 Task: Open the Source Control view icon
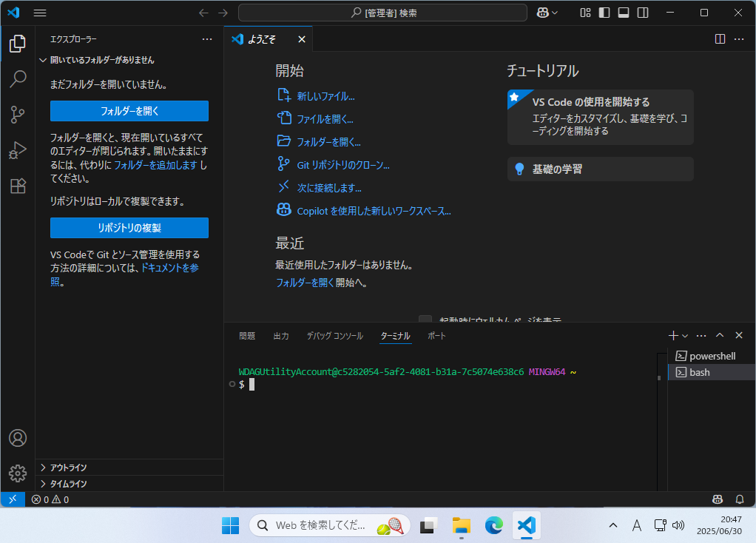(17, 114)
